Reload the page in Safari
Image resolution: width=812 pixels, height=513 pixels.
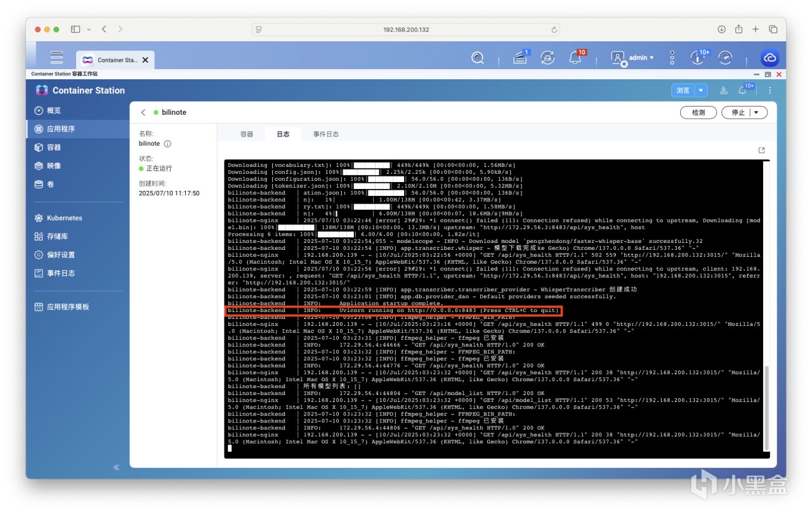[554, 30]
